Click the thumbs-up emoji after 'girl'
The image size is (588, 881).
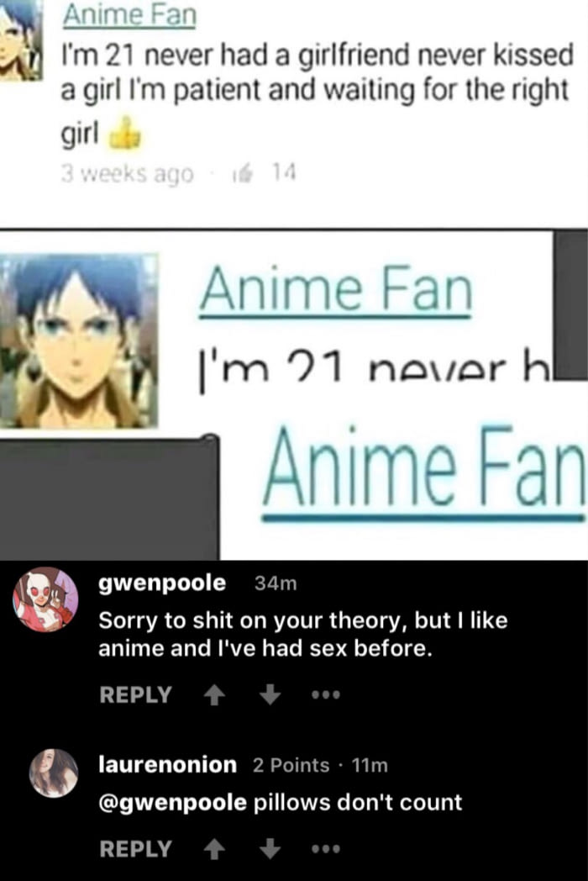coord(123,134)
